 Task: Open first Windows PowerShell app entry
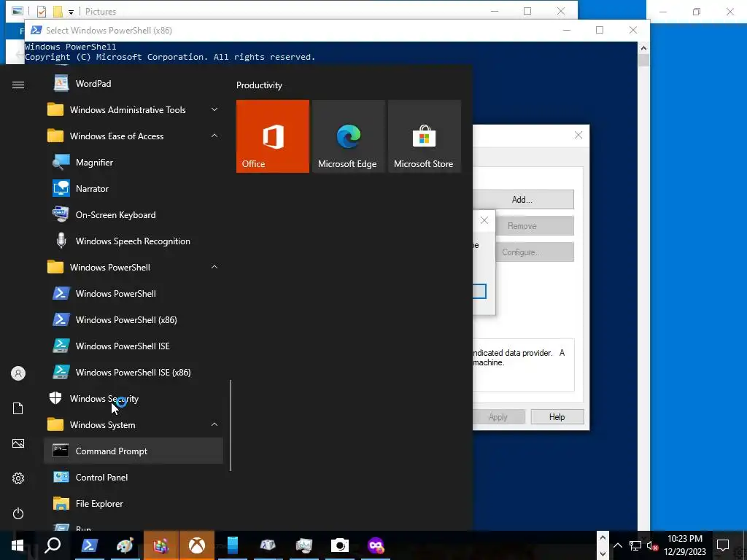pyautogui.click(x=133, y=293)
